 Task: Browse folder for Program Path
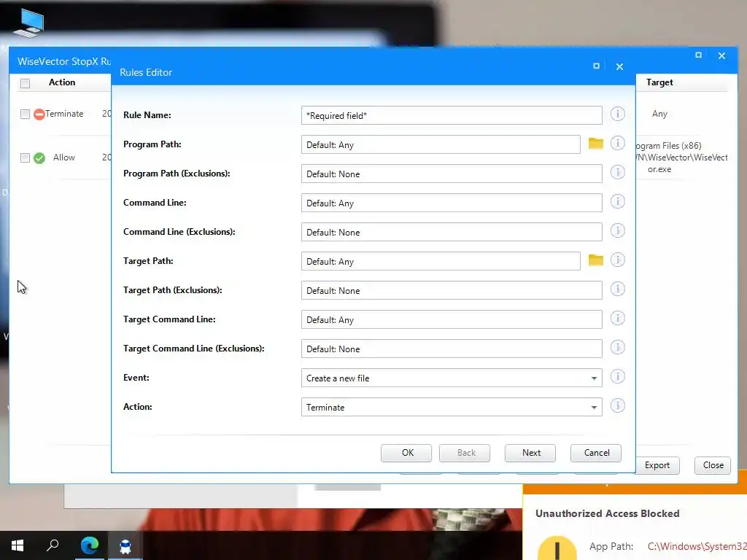pyautogui.click(x=595, y=144)
